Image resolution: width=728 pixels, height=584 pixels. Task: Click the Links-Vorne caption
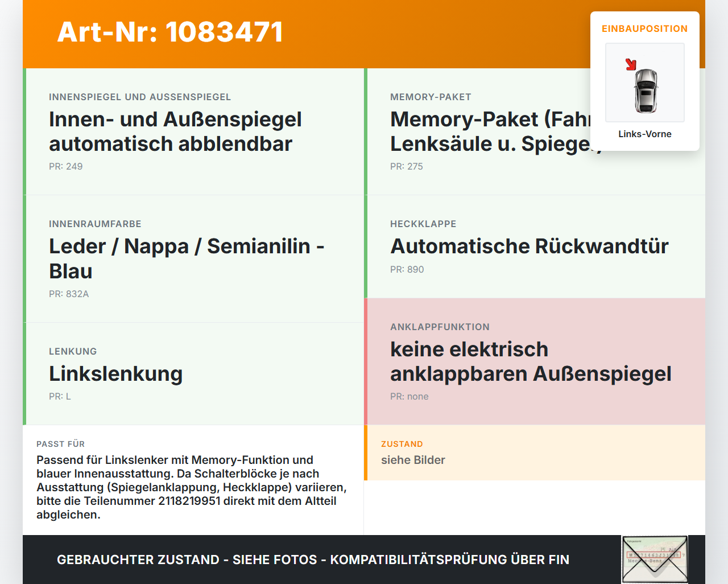point(645,134)
